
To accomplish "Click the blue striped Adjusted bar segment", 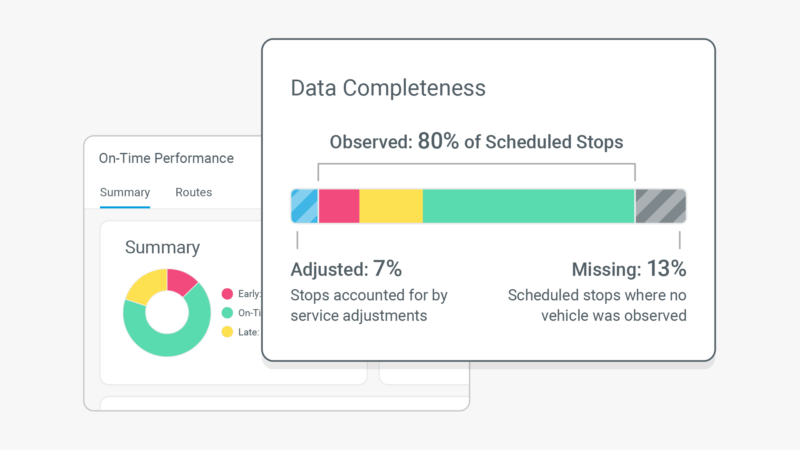I will click(304, 205).
